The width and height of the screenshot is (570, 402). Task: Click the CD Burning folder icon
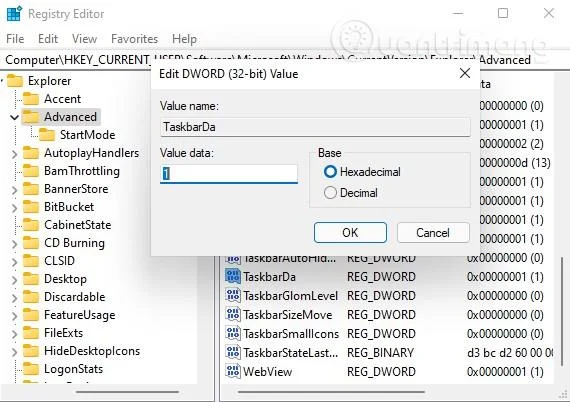point(31,243)
